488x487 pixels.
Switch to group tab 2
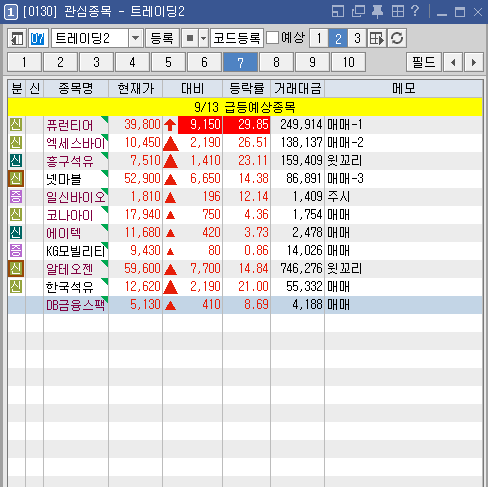pos(60,62)
